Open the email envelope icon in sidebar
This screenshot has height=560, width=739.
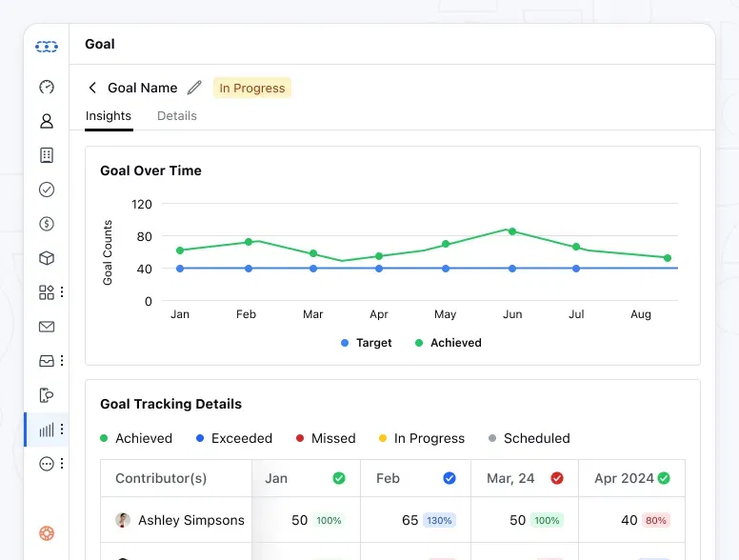[47, 327]
